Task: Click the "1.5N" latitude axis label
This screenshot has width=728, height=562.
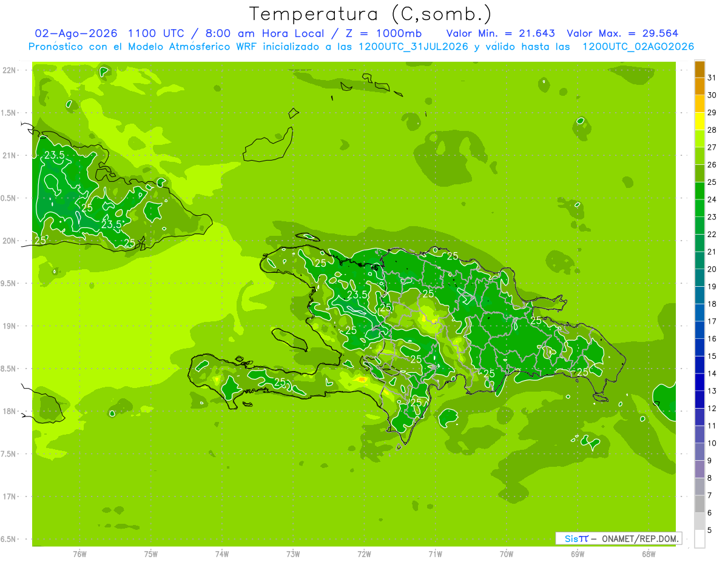Action: 8,113
